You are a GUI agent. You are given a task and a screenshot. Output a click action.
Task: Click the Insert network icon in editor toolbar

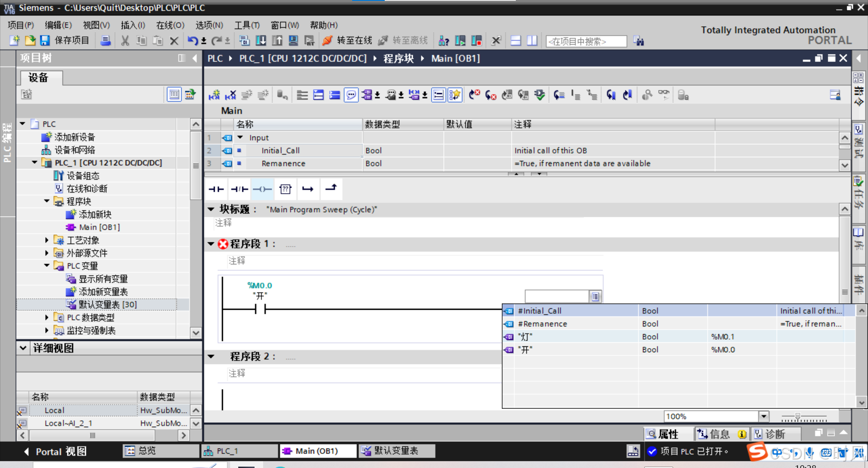(214, 95)
